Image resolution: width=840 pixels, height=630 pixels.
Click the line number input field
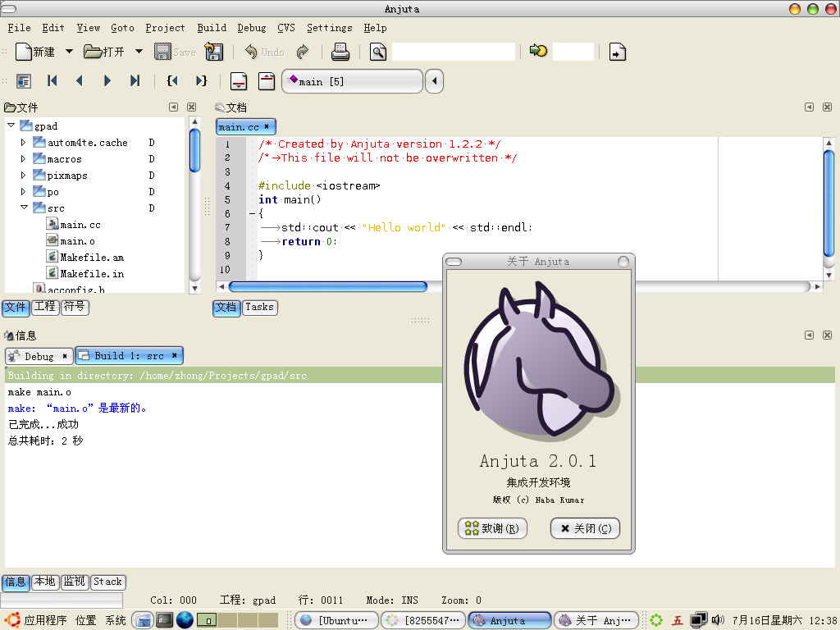[x=573, y=52]
